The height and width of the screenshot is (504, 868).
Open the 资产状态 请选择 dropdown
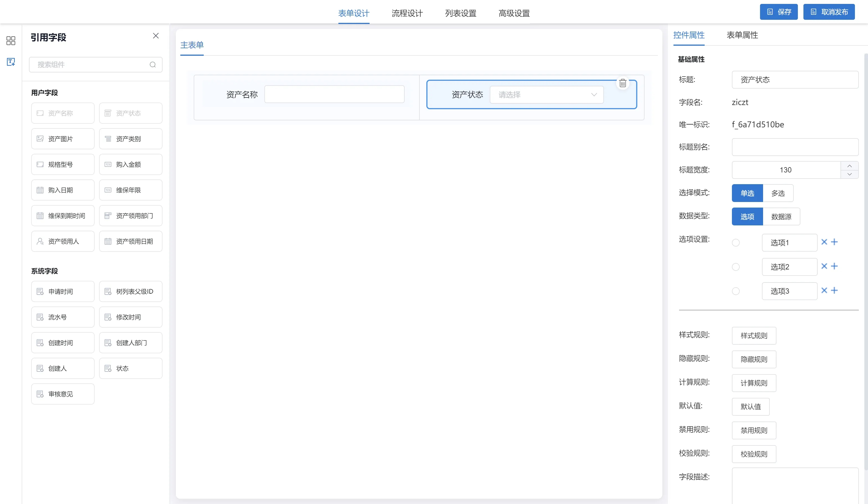click(546, 95)
